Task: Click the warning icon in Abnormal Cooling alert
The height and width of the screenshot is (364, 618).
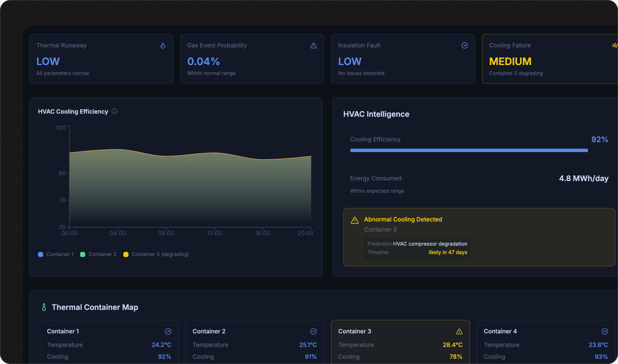Action: (x=355, y=220)
